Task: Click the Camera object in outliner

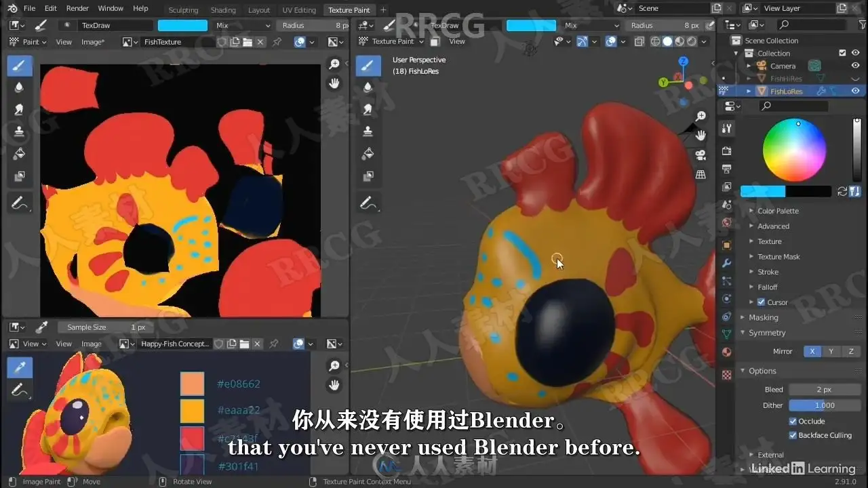Action: coord(783,66)
